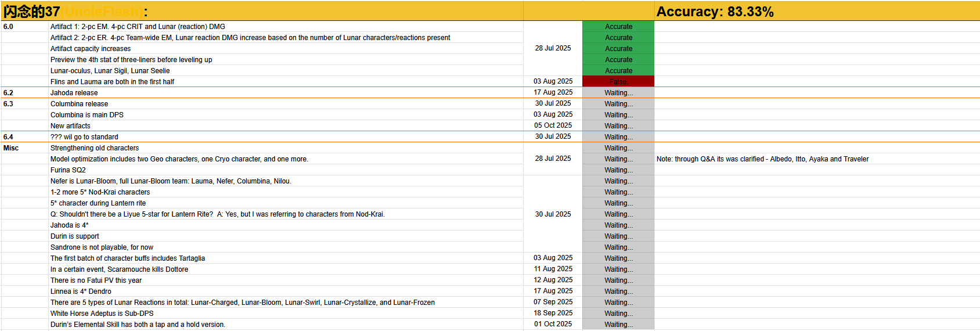Screen dimensions: 980x331
Task: Click 'Nefer is Lunar-Bloom, full Lunar-Bloom team' cell
Action: [286, 181]
